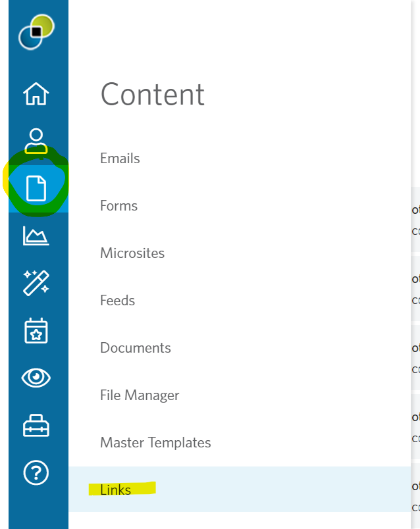420x529 pixels.
Task: Open the toolbox tools icon
Action: (x=36, y=426)
